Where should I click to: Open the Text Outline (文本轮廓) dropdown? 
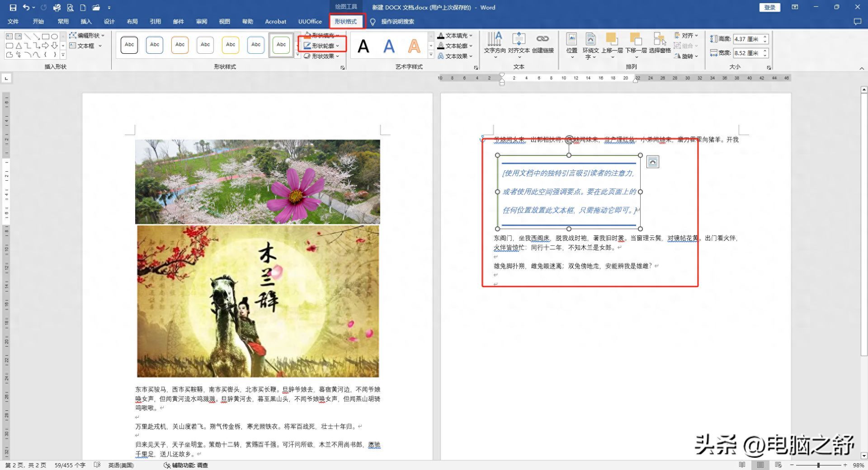[x=455, y=46]
